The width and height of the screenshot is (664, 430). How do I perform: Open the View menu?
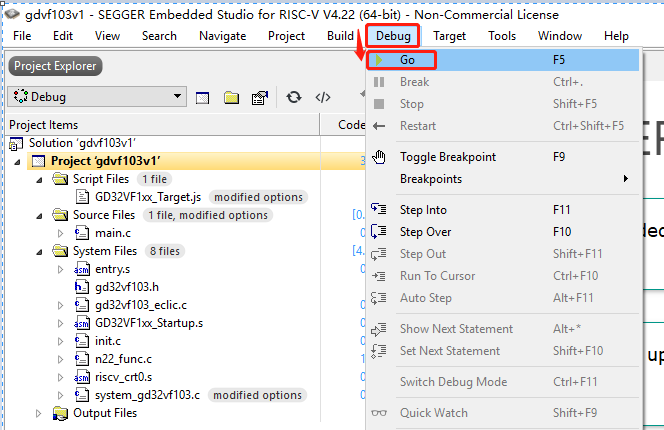[x=107, y=36]
